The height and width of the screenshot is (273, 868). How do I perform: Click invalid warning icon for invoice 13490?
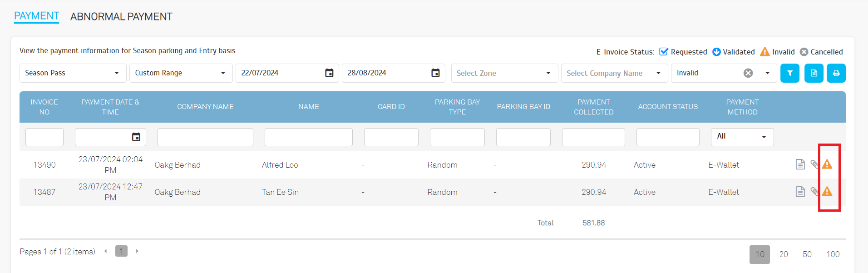coord(827,164)
